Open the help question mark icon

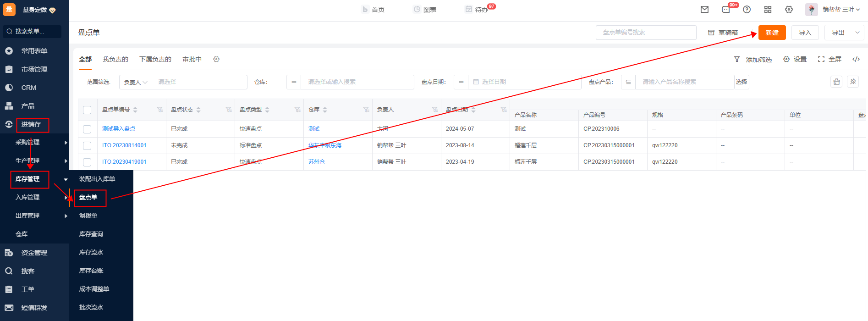(x=747, y=9)
